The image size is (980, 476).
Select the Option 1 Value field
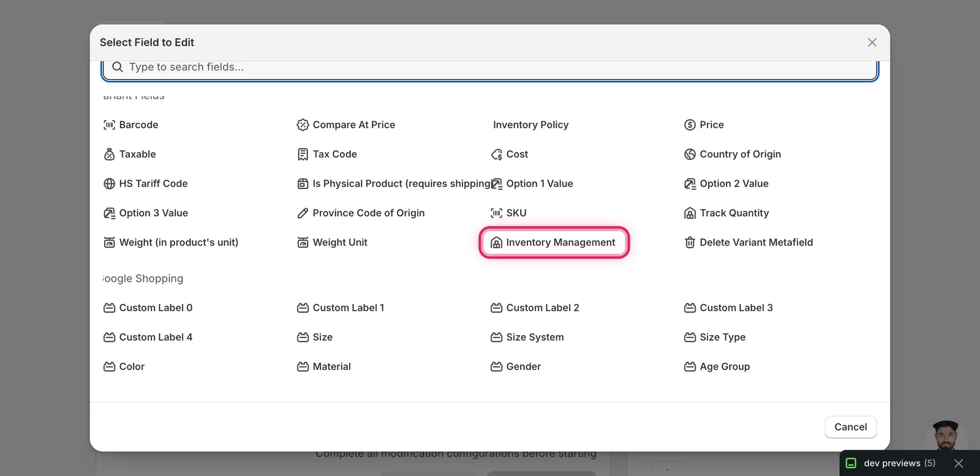tap(532, 184)
